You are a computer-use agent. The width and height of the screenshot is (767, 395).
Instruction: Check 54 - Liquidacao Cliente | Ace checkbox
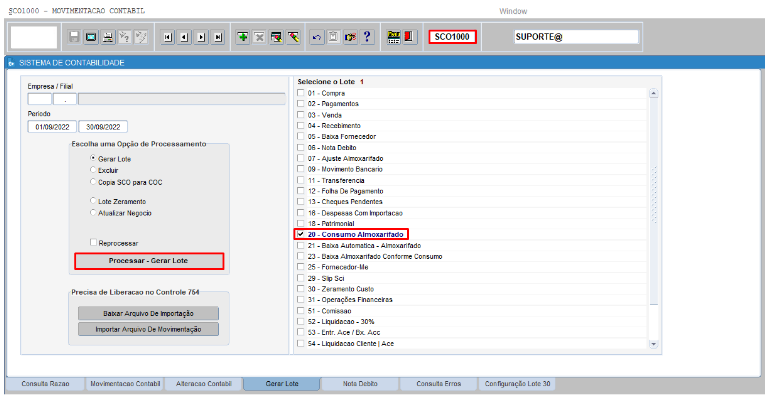[301, 344]
